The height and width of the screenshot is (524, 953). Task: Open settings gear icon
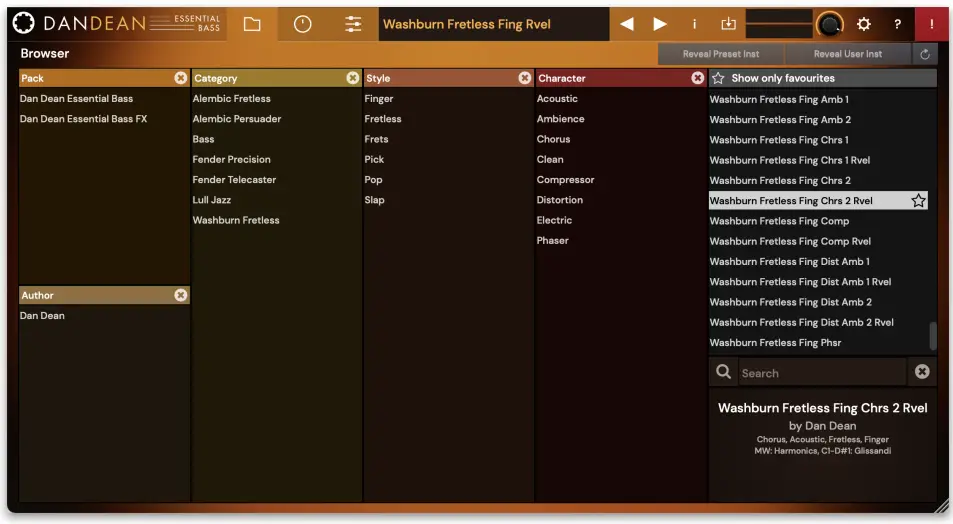(x=864, y=24)
